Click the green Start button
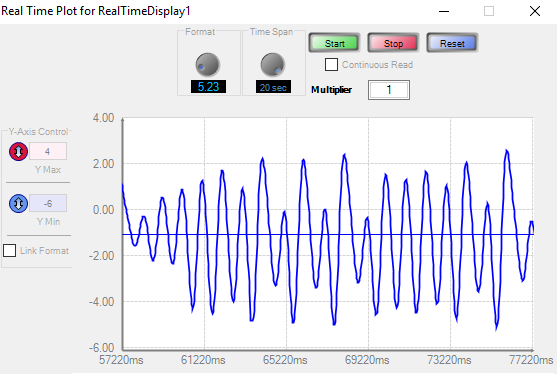The image size is (557, 374). click(334, 43)
